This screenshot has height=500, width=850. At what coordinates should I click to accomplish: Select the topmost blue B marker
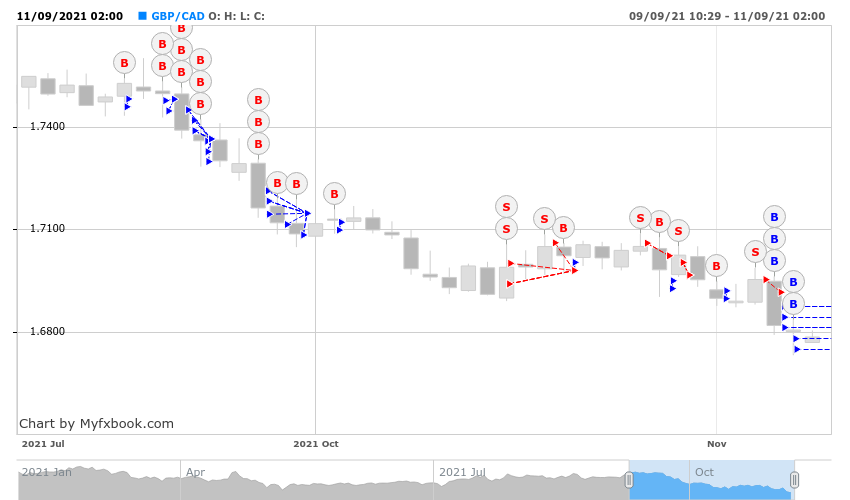774,217
